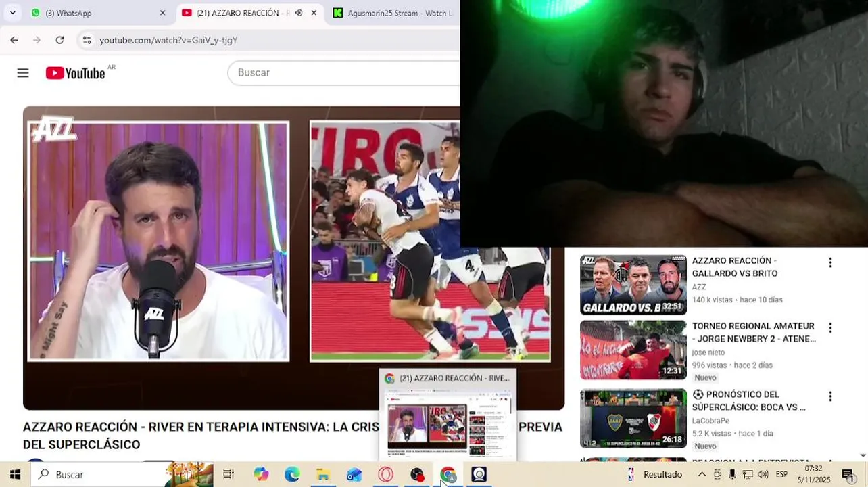The width and height of the screenshot is (868, 487).
Task: Open Opera browser from the taskbar
Action: [x=385, y=475]
